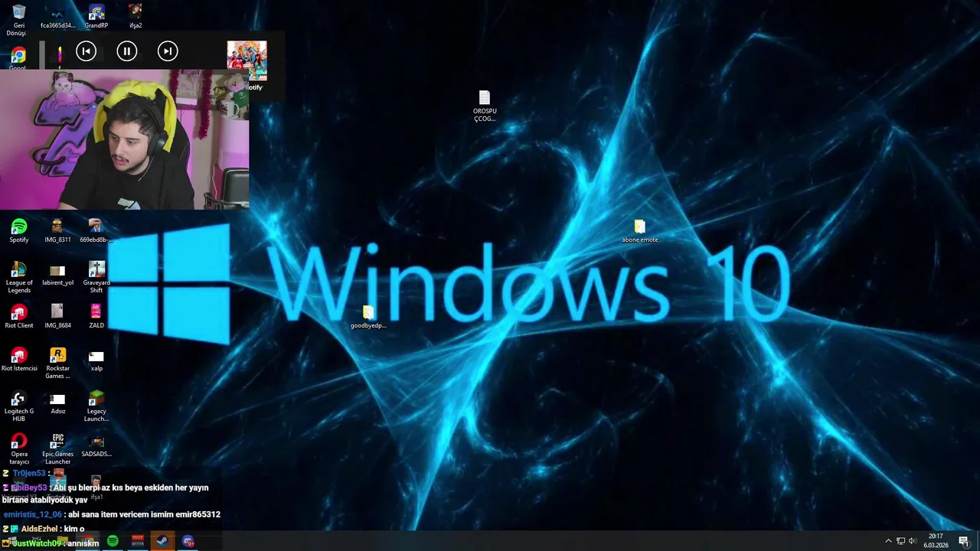The width and height of the screenshot is (980, 551).
Task: Open the OROSPU ÇOCU text document
Action: pos(484,106)
